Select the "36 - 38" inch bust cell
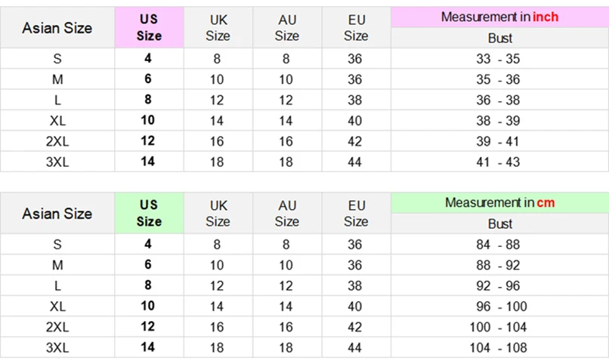 tap(499, 100)
